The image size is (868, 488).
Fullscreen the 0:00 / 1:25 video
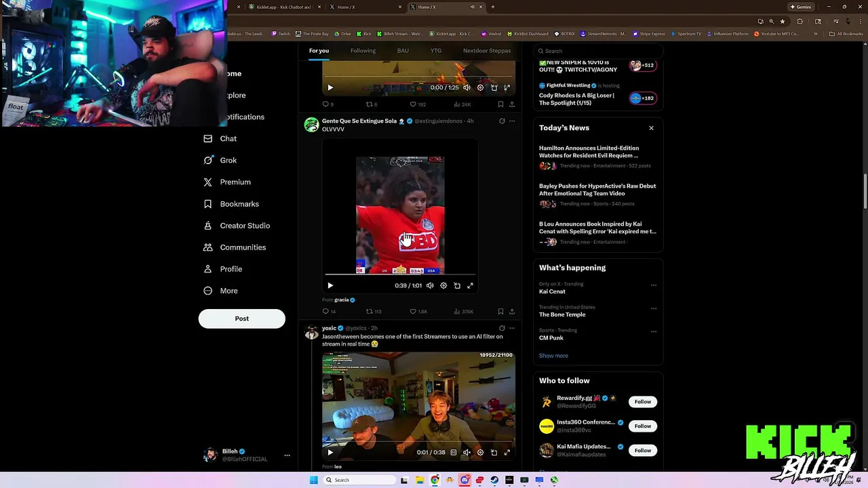click(x=507, y=87)
